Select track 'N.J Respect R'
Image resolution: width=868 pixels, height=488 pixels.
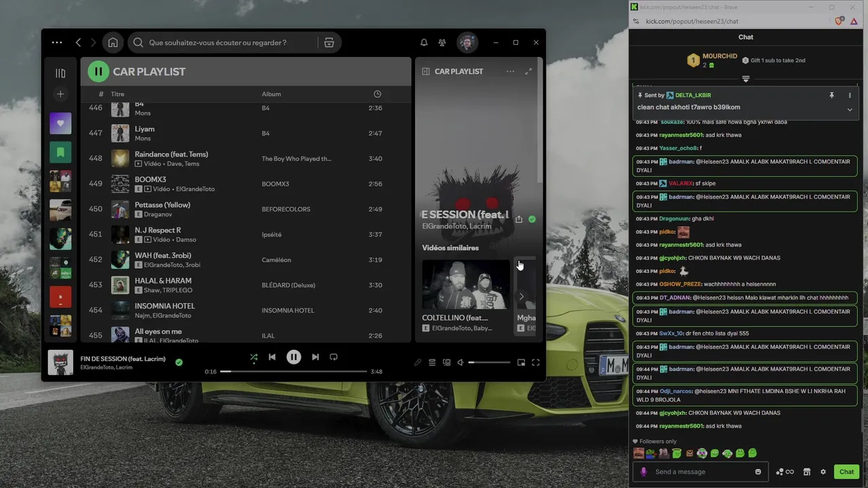tap(246, 235)
